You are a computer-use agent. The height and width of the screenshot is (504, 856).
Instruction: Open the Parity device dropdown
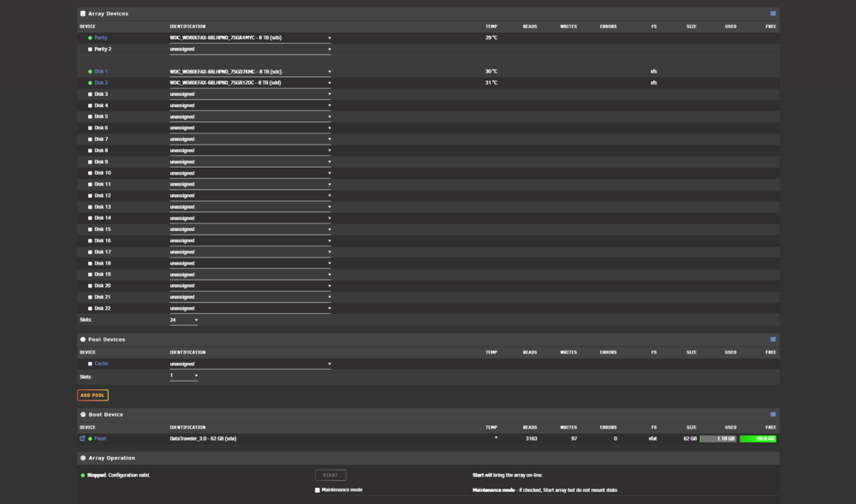coord(250,39)
